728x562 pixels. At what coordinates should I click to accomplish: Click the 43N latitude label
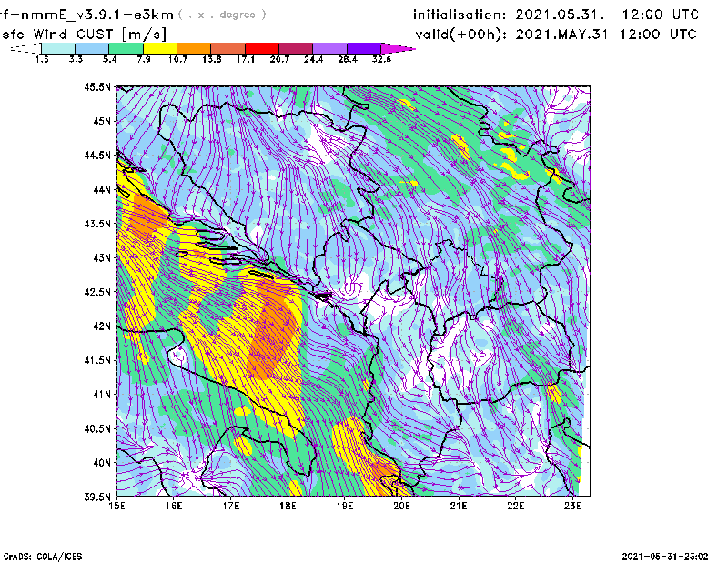point(102,257)
